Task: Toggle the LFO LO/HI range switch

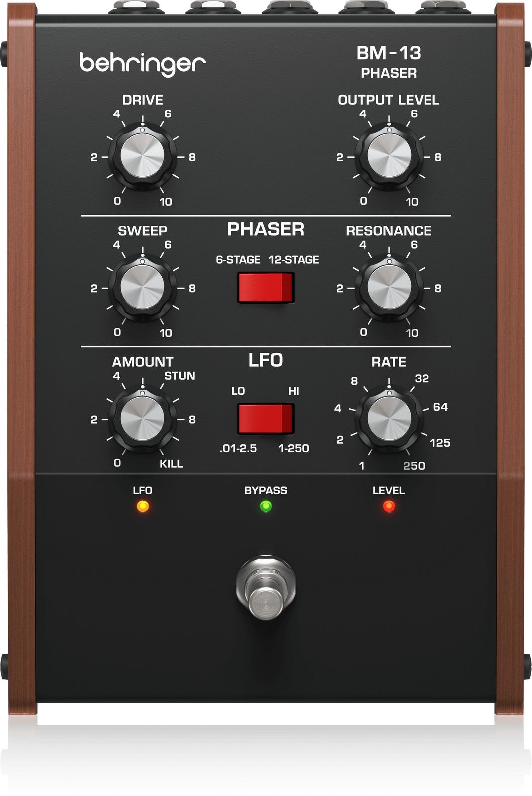Action: click(x=266, y=419)
